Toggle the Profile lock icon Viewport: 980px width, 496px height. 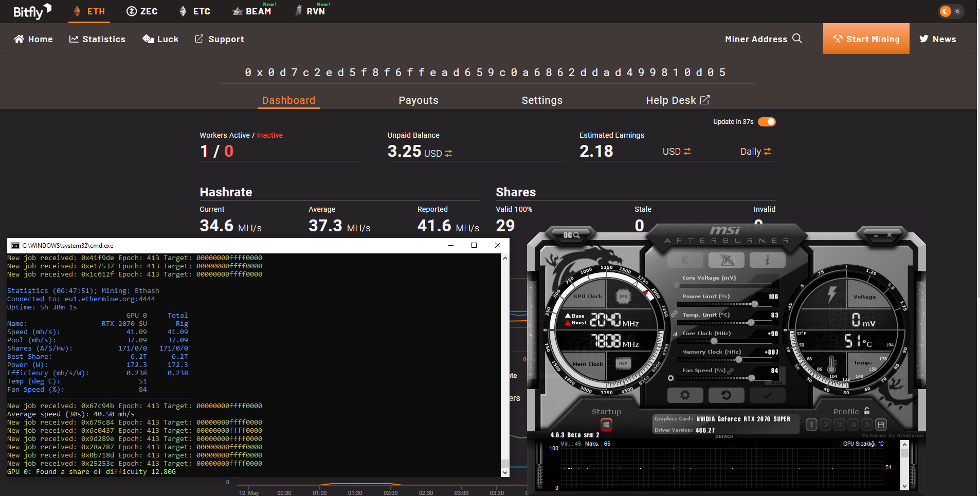tap(867, 411)
